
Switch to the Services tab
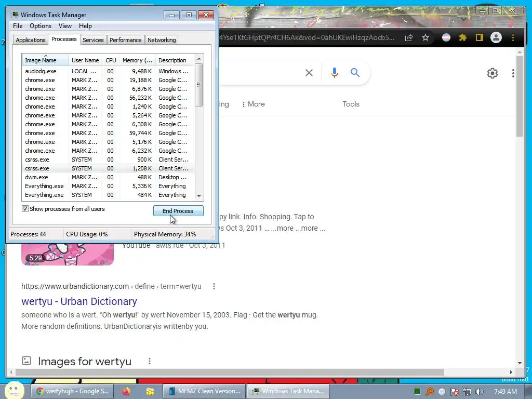click(93, 40)
